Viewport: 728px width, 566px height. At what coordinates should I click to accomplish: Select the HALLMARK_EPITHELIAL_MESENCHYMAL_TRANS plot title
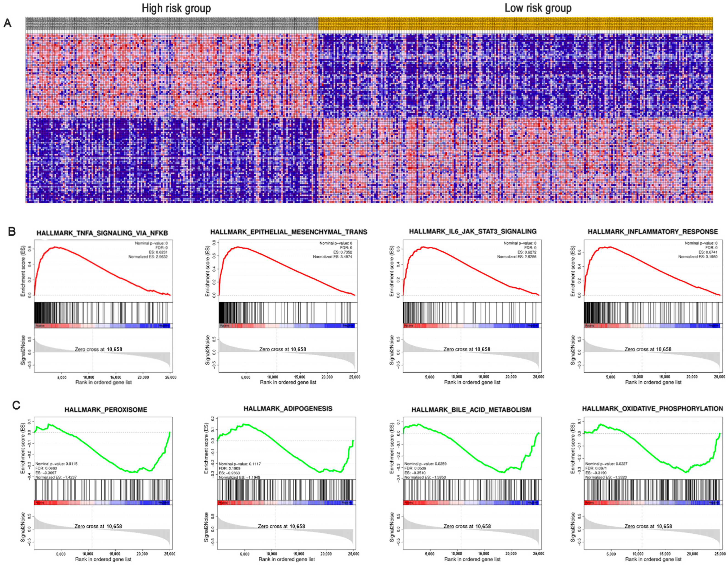point(288,232)
